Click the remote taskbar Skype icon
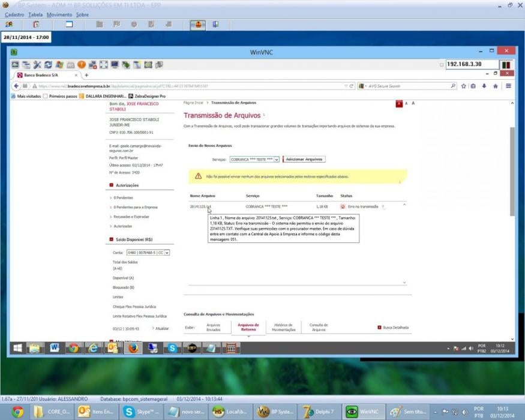525x420 pixels. click(x=172, y=349)
